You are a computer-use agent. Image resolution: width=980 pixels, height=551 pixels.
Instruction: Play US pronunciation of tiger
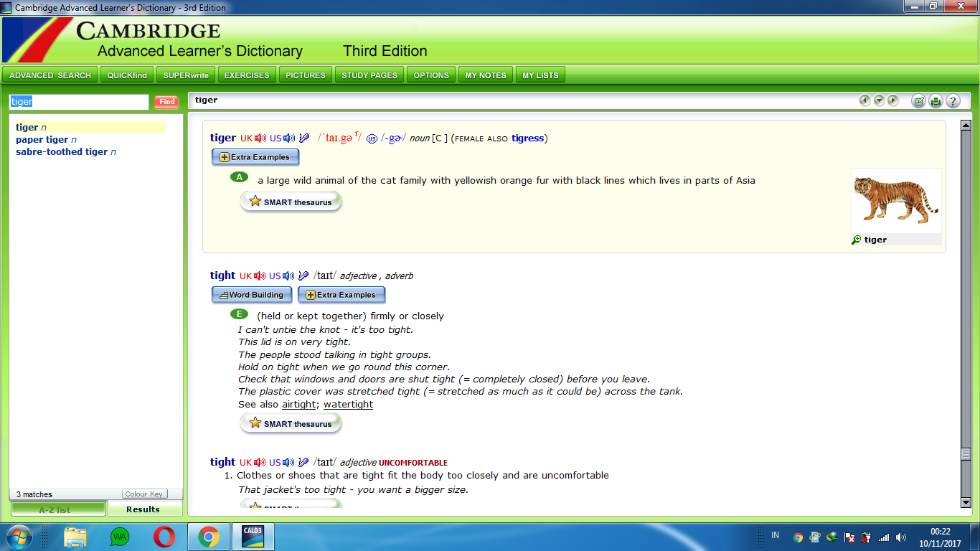tap(289, 138)
